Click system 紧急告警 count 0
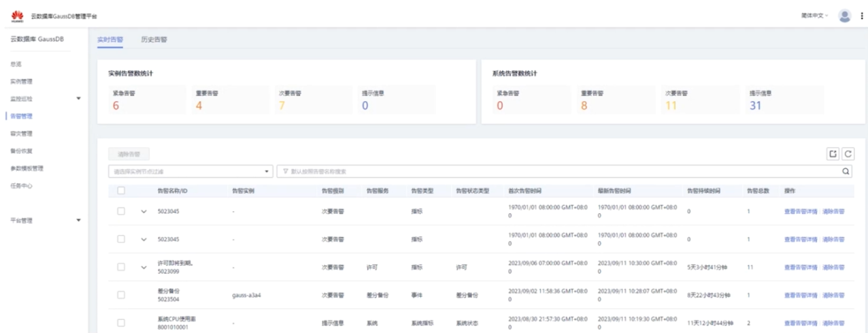Screen dimensions: 868x333 (x=500, y=106)
